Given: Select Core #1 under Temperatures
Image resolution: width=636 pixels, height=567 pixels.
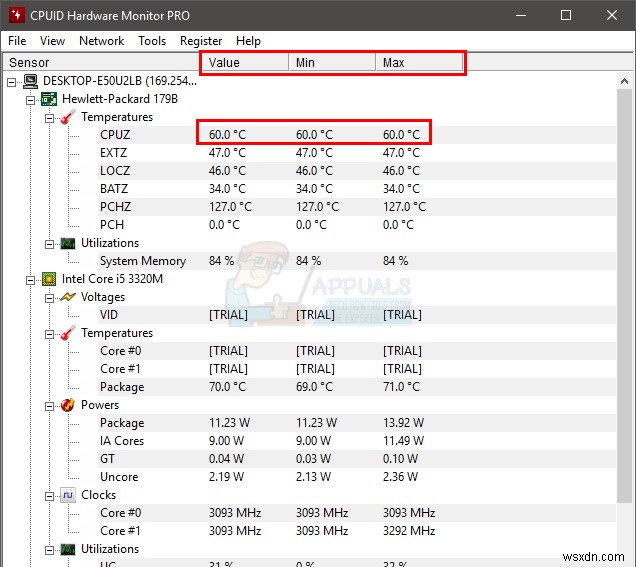Looking at the screenshot, I should click(x=357, y=369).
